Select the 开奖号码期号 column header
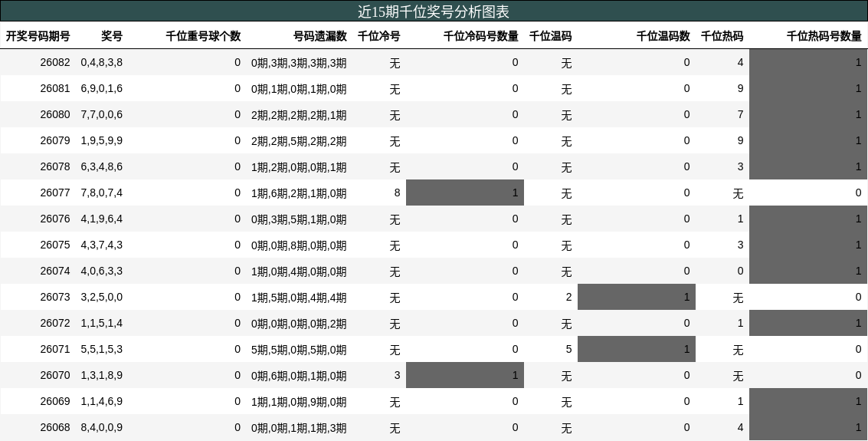 tap(38, 36)
